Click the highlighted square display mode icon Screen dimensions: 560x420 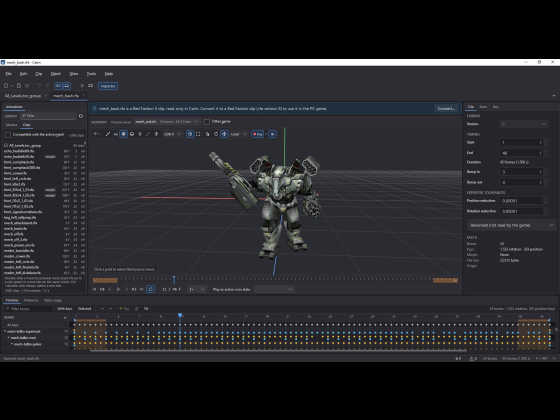(x=124, y=134)
